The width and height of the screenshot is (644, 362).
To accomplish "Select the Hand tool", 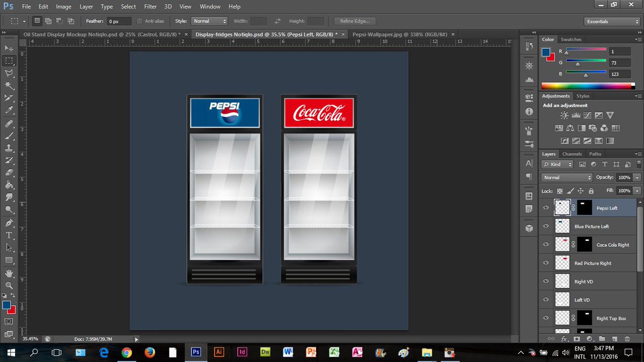I will (9, 273).
